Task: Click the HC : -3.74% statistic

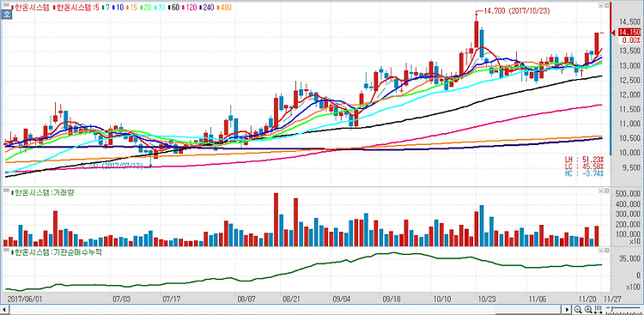Action: (x=584, y=173)
